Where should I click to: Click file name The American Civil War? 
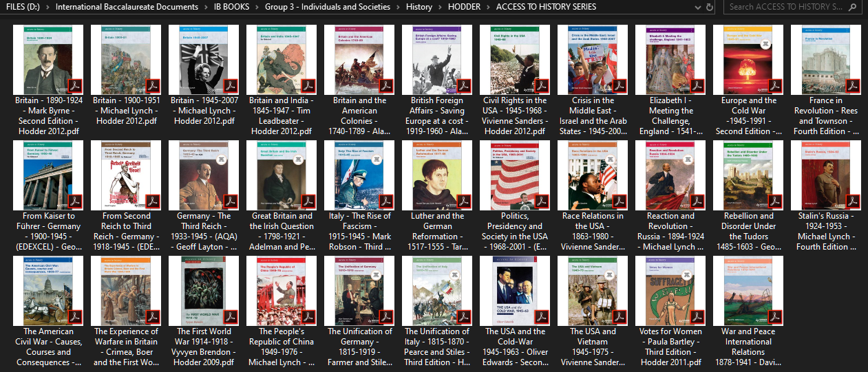click(x=48, y=347)
